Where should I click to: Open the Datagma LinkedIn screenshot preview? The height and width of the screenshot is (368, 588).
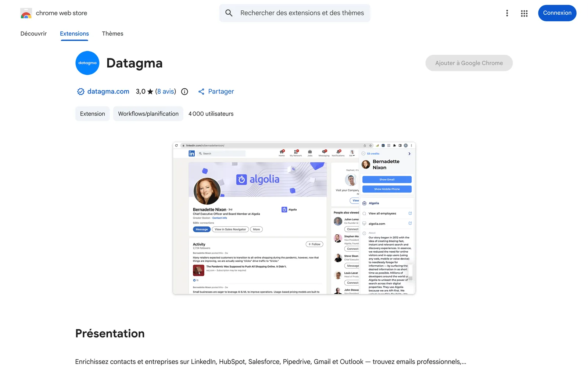point(294,218)
